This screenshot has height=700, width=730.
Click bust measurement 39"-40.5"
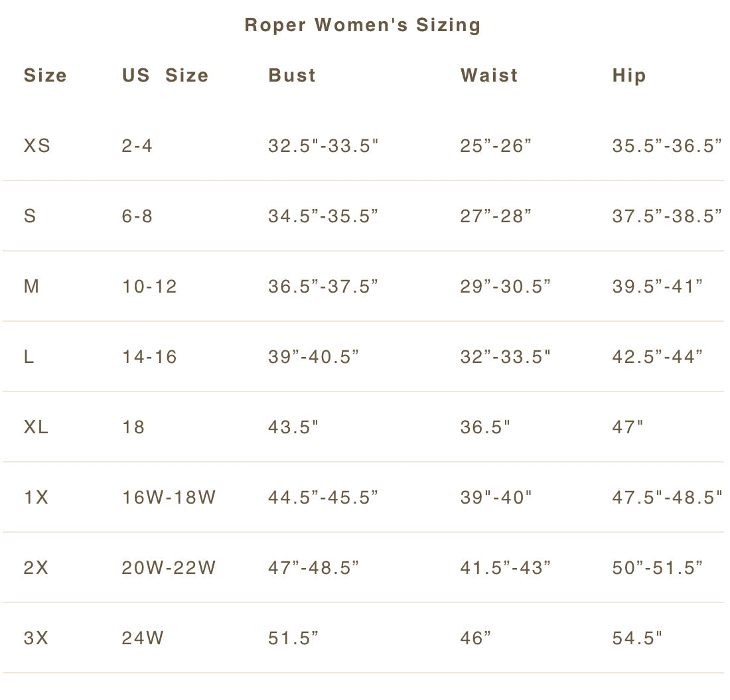[x=314, y=357]
